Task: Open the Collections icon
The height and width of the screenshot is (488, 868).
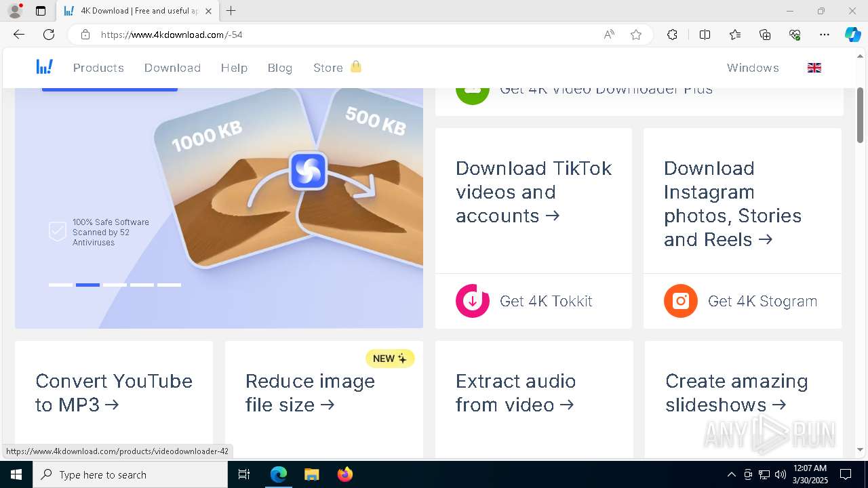Action: pos(765,35)
